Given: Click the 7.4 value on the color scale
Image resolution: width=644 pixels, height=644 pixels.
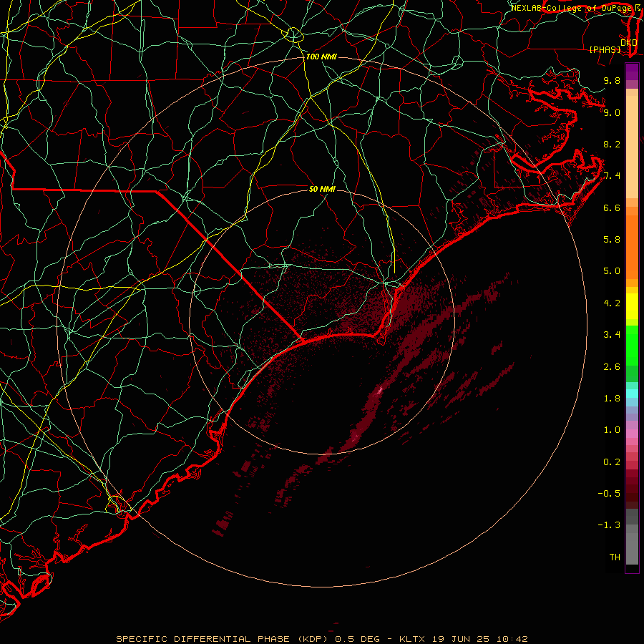Looking at the screenshot, I should coord(612,176).
